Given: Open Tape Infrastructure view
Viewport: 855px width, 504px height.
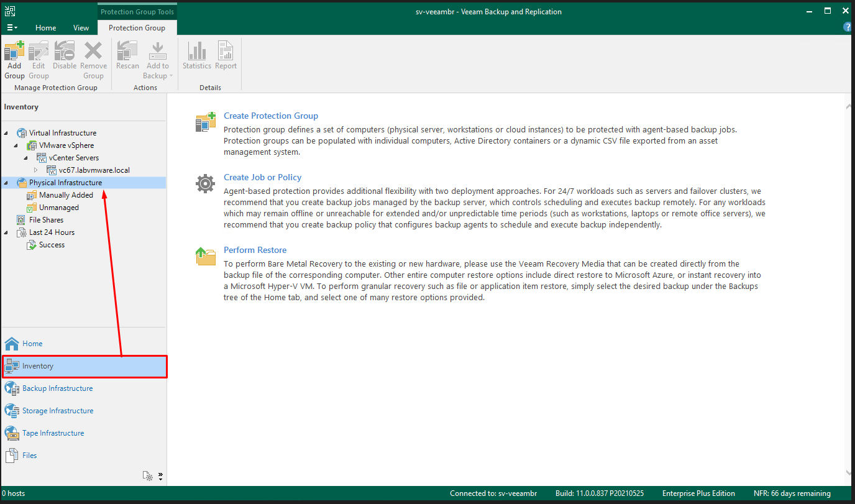Looking at the screenshot, I should pyautogui.click(x=84, y=433).
